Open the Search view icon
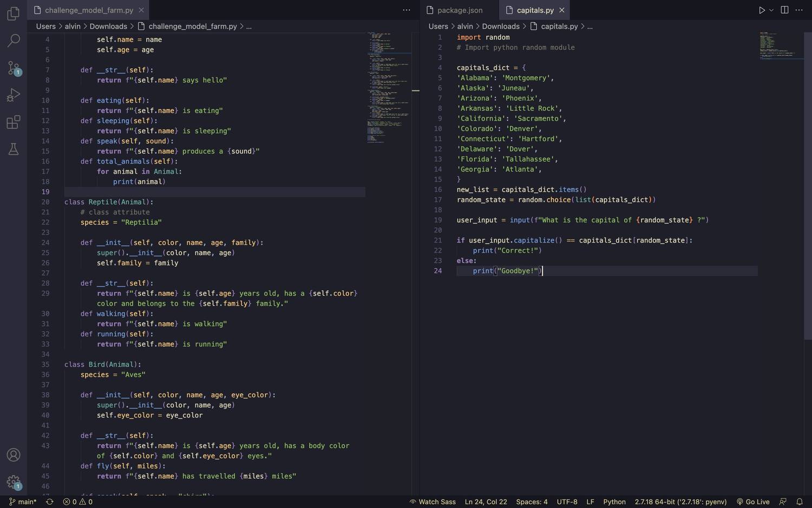 pos(14,41)
